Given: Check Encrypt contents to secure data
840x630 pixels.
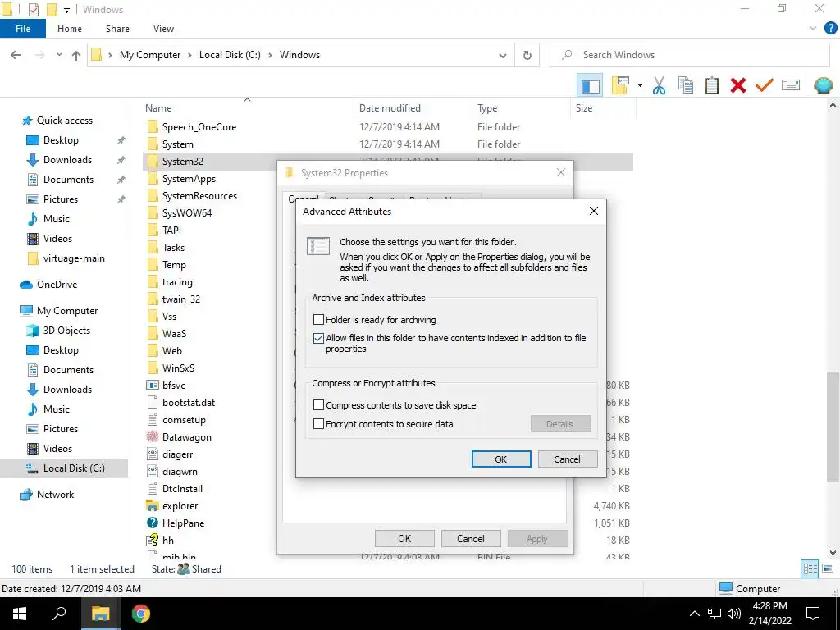Looking at the screenshot, I should coord(318,424).
